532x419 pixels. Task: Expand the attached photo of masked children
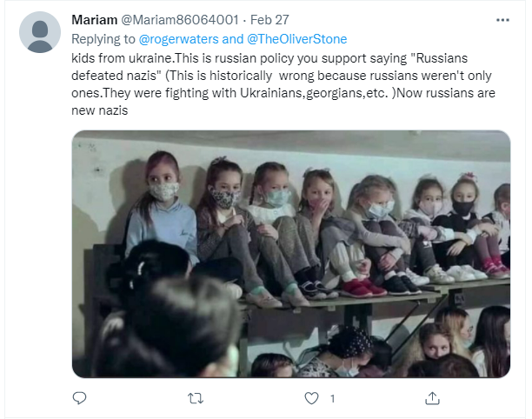coord(291,254)
